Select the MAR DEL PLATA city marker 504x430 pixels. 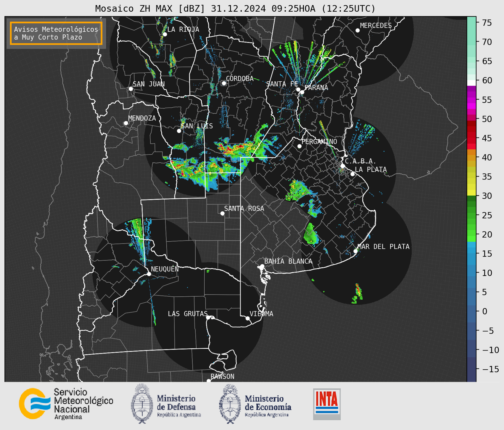(x=356, y=251)
